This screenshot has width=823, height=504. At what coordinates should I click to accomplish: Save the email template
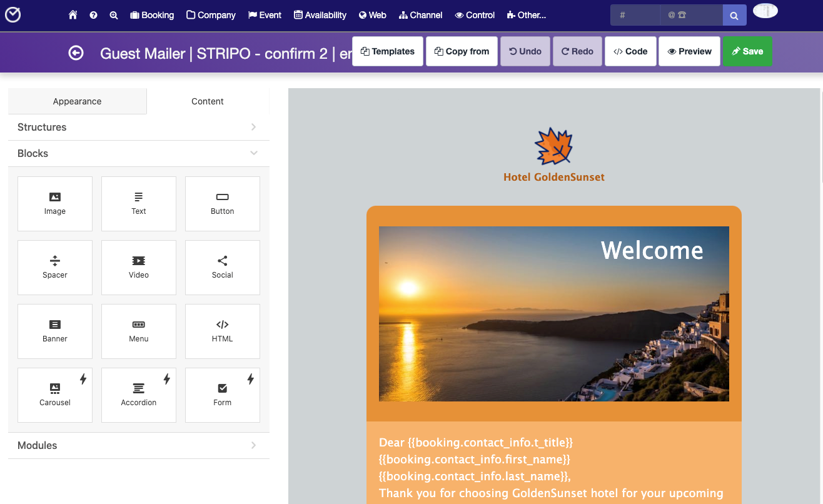[x=747, y=51]
